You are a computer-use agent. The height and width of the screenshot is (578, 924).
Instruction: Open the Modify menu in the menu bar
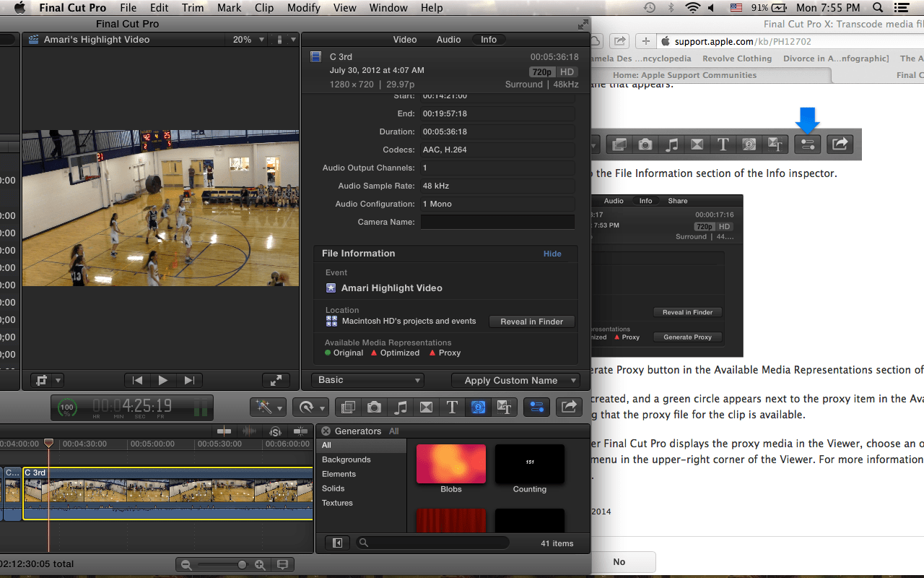[x=303, y=8]
